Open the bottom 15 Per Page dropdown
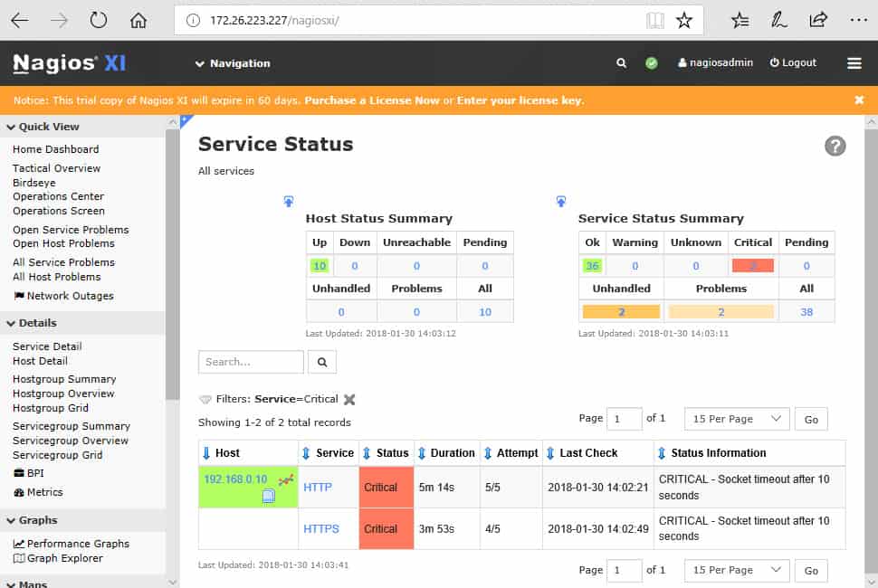The image size is (878, 588). point(736,570)
